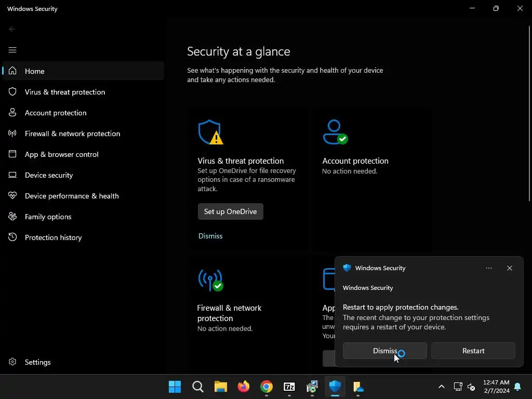Click the Device performance & health heart icon

[x=12, y=195]
